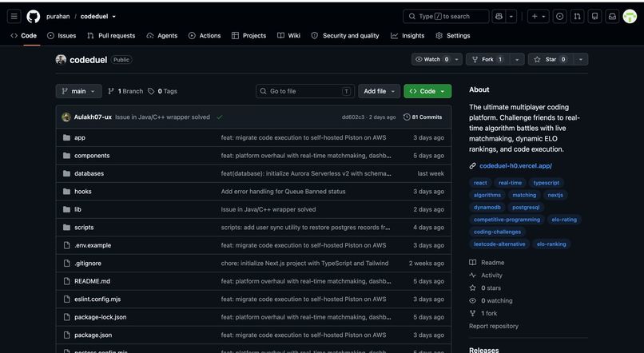
Task: Open the hamburger navigation menu
Action: 14,17
